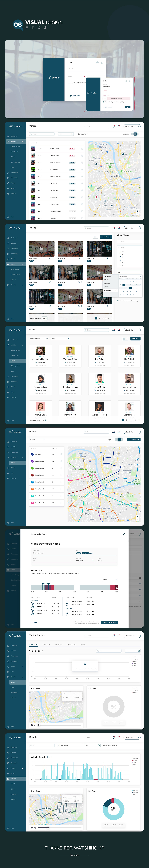Click Create Video button on Videos screen
This screenshot has width=149, height=868.
click(106, 237)
